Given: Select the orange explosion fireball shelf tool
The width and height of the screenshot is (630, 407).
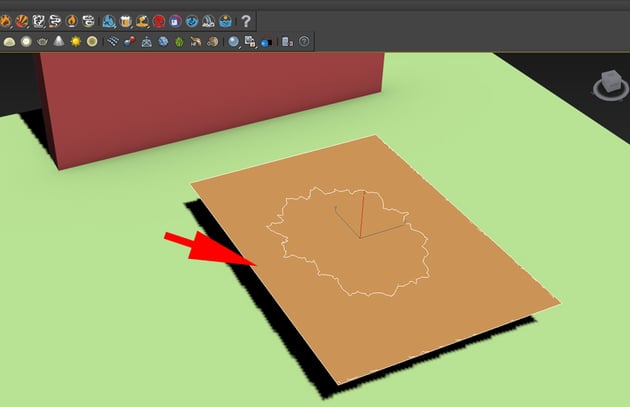Looking at the screenshot, I should pyautogui.click(x=21, y=21).
